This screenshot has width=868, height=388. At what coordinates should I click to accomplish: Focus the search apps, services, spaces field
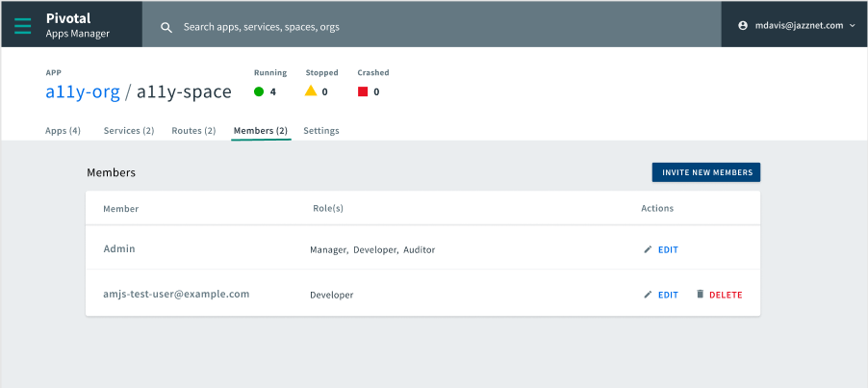pyautogui.click(x=433, y=27)
